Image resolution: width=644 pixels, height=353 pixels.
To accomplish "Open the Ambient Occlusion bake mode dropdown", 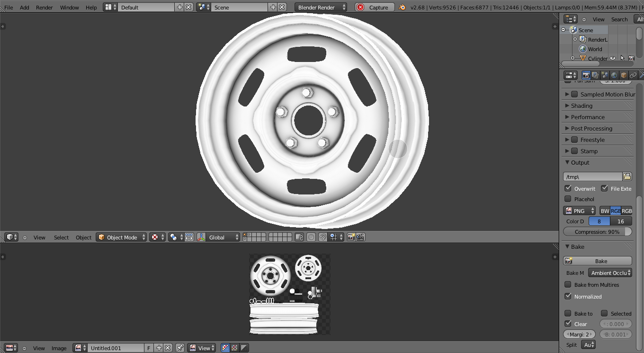I will click(x=610, y=273).
